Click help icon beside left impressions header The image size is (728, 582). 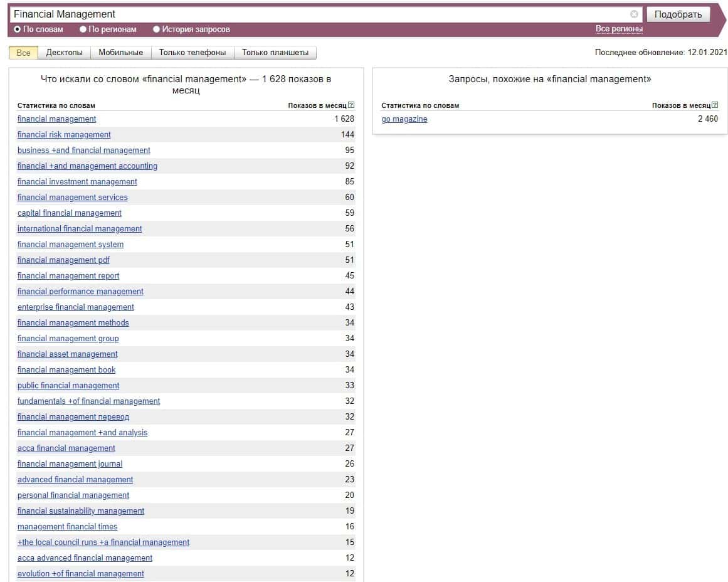(x=351, y=105)
